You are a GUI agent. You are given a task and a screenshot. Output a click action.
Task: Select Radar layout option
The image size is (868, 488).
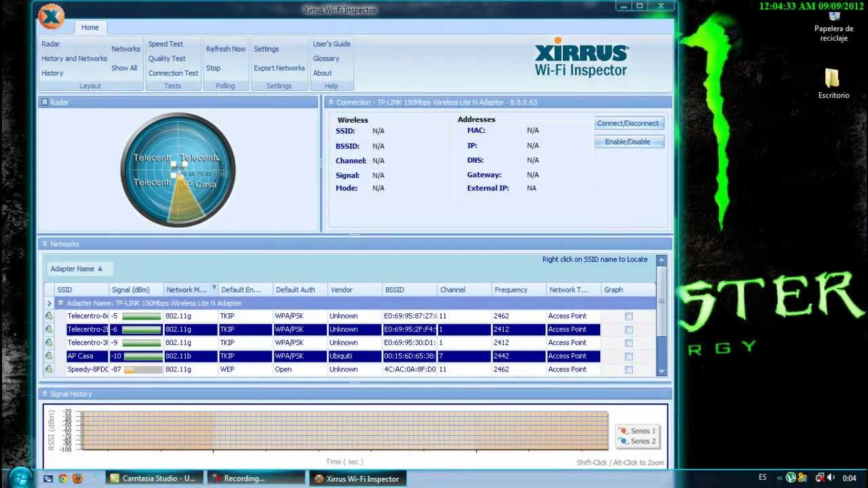[x=51, y=44]
